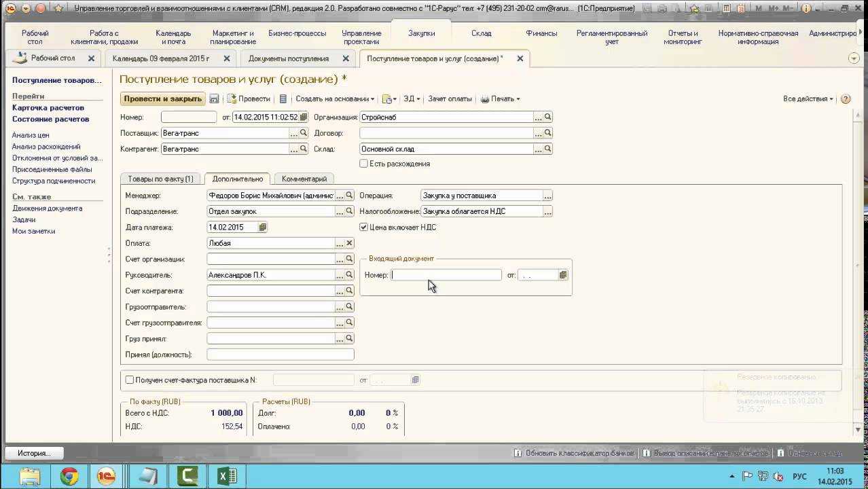Click the help question mark icon
868x489 pixels.
tap(846, 99)
